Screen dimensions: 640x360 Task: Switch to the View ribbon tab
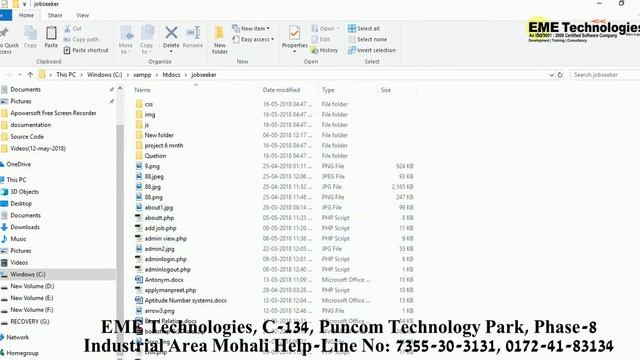(x=82, y=15)
